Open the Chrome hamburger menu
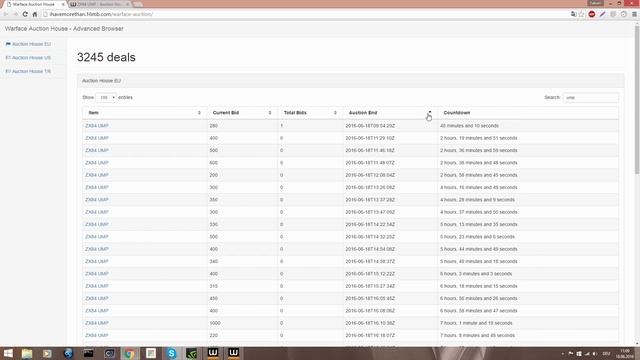Screen dimensions: 640x360 634,14
